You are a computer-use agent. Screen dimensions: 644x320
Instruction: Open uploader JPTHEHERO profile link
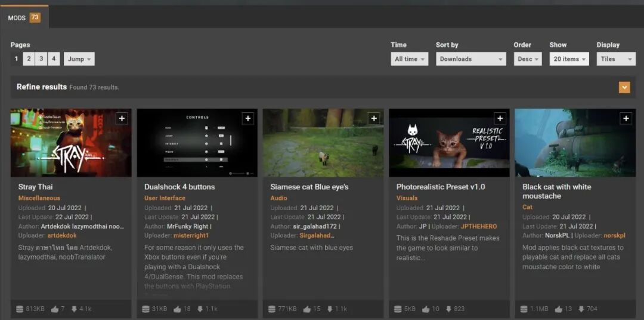478,226
